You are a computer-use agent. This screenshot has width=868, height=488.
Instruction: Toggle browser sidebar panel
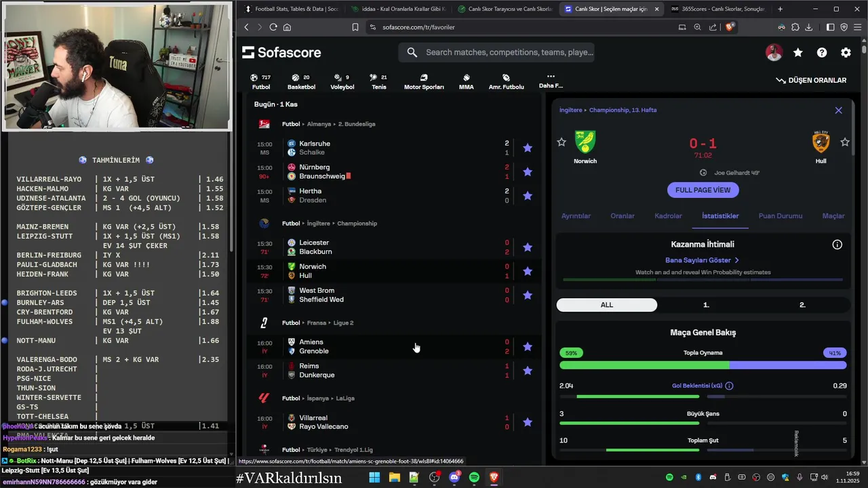point(831,27)
